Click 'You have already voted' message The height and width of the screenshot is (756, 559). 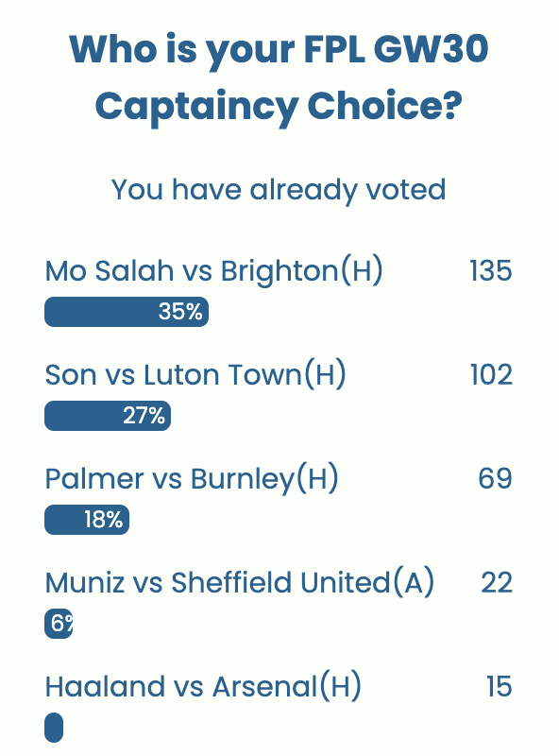[x=279, y=190]
